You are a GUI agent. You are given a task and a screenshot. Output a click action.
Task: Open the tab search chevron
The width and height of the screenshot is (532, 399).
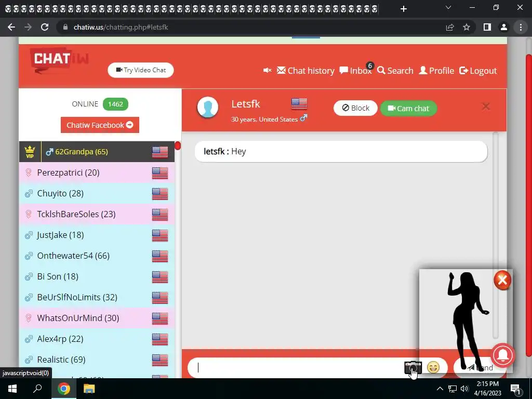click(x=448, y=7)
